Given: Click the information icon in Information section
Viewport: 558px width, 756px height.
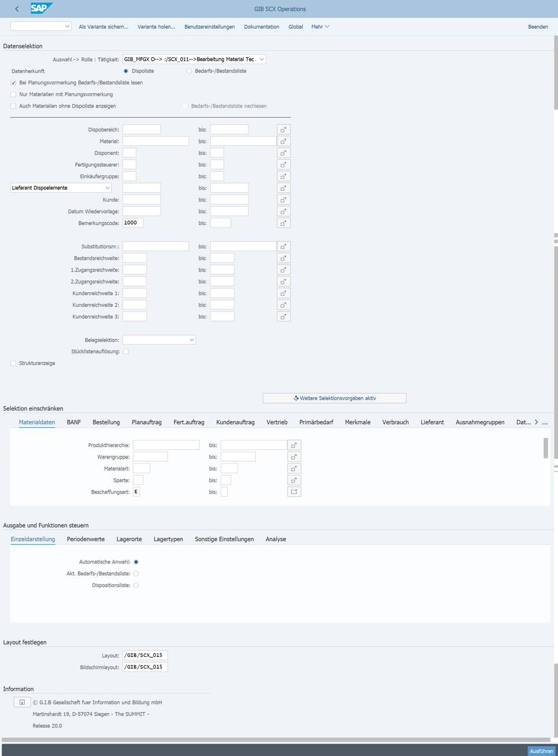Looking at the screenshot, I should [22, 702].
